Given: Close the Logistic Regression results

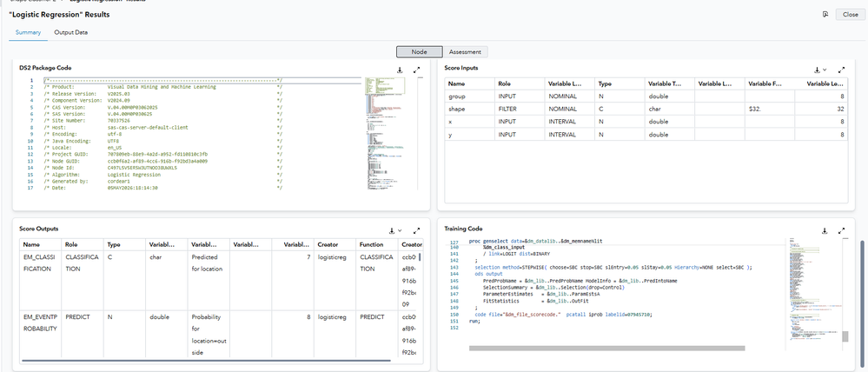Looking at the screenshot, I should pyautogui.click(x=851, y=15).
